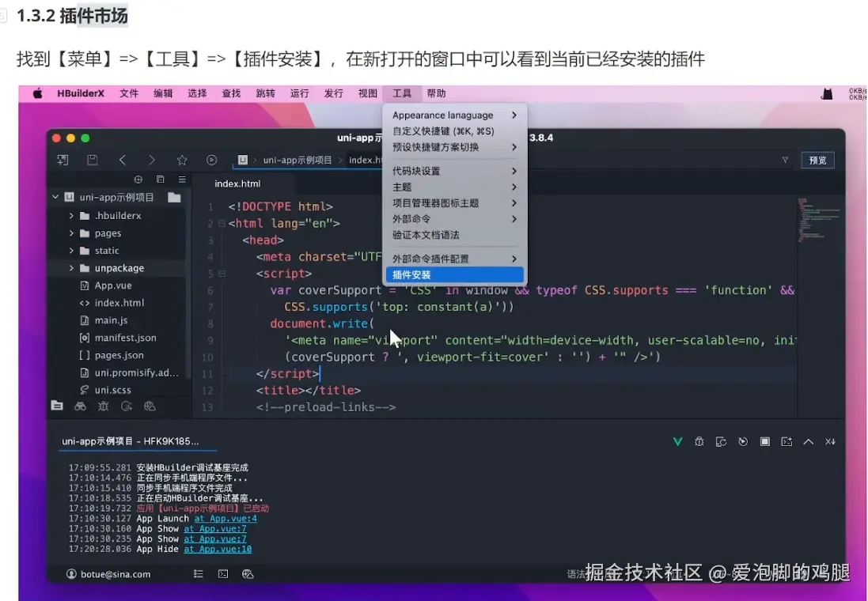
Task: Collapse console with up chevron icon
Action: coord(808,441)
